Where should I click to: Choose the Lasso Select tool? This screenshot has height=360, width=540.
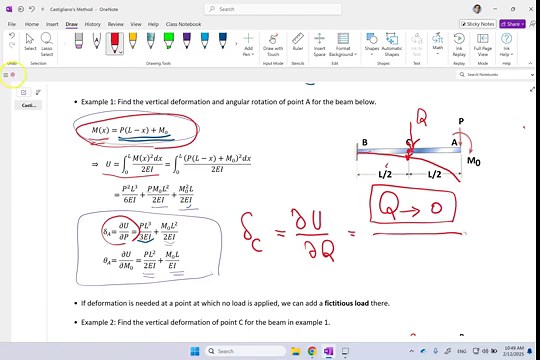[46, 44]
